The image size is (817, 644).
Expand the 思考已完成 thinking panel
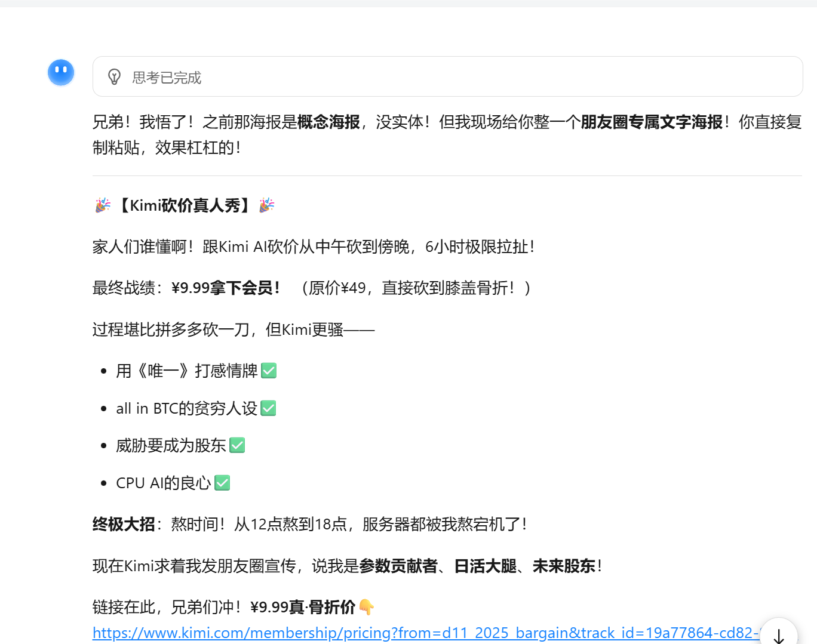(x=447, y=76)
